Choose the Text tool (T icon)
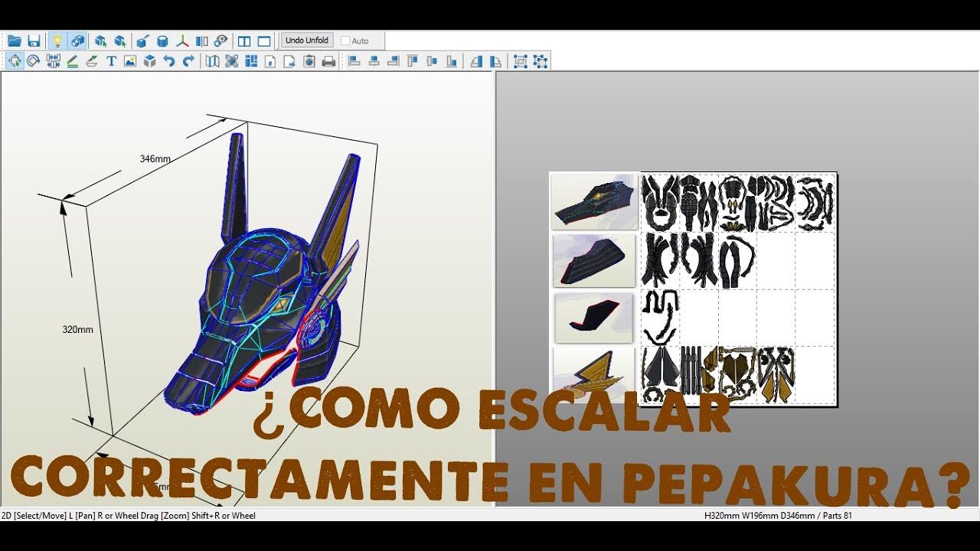 point(111,61)
